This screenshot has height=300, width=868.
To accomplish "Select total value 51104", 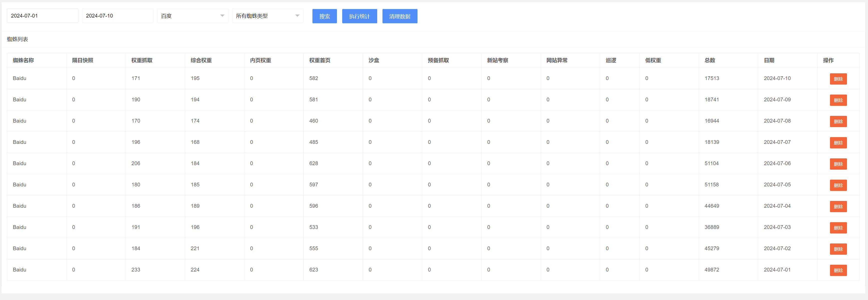I will pyautogui.click(x=712, y=163).
